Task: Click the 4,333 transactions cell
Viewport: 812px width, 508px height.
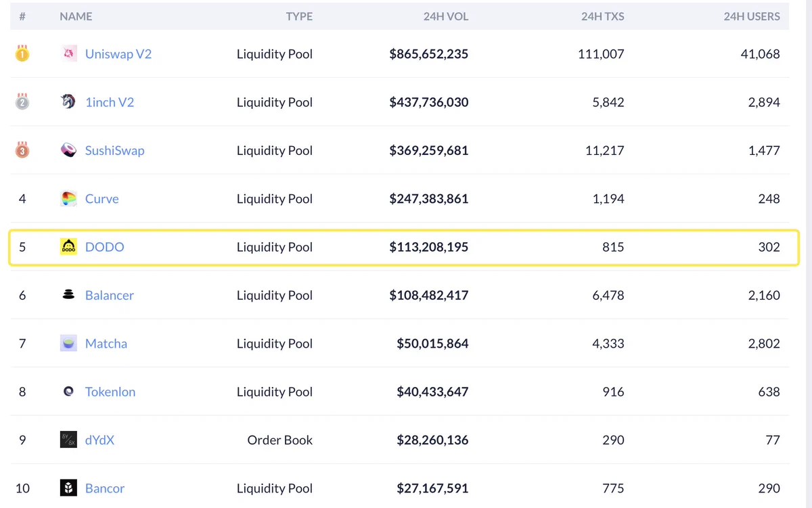Action: pos(608,344)
